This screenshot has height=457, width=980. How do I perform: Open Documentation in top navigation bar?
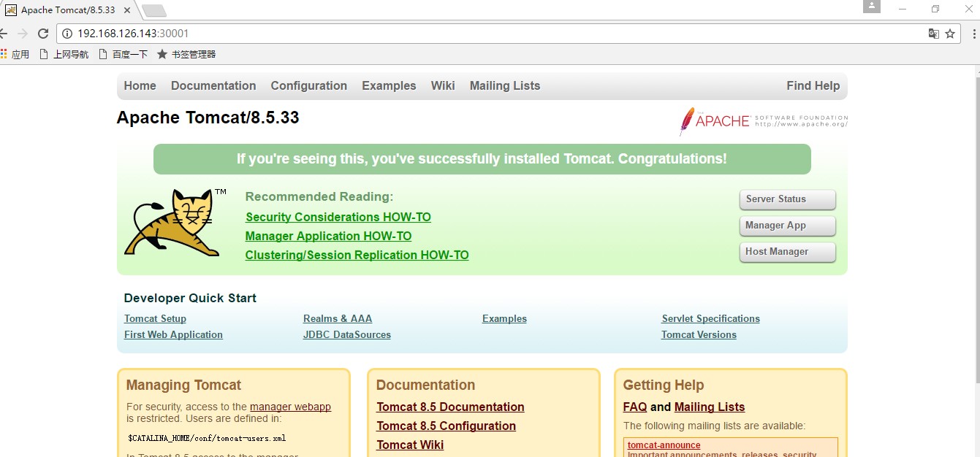click(213, 85)
